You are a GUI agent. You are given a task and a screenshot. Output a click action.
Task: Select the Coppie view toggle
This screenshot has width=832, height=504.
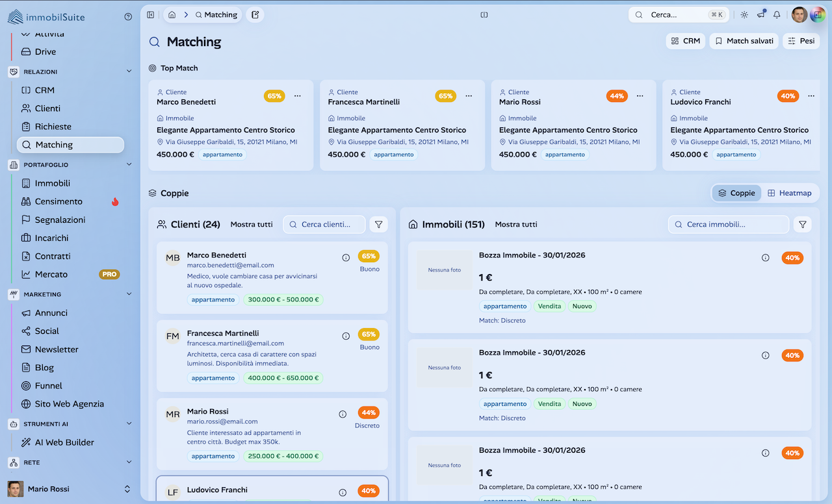click(x=736, y=193)
